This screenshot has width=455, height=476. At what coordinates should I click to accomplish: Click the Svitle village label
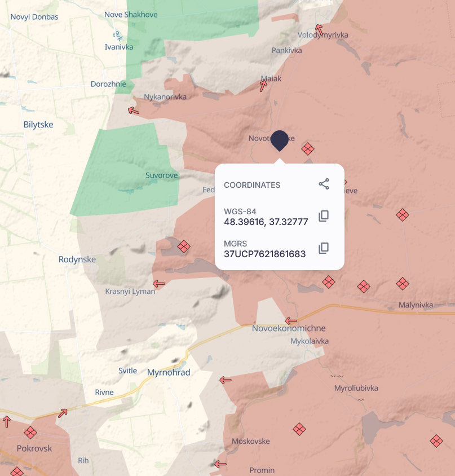pyautogui.click(x=127, y=371)
